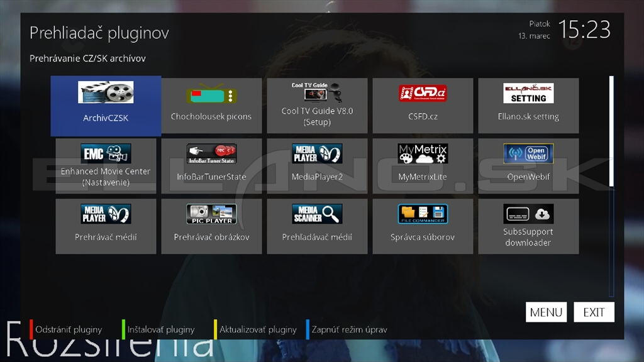The image size is (644, 362).
Task: Launch Prehľadávač médií media scanner
Action: point(316,225)
